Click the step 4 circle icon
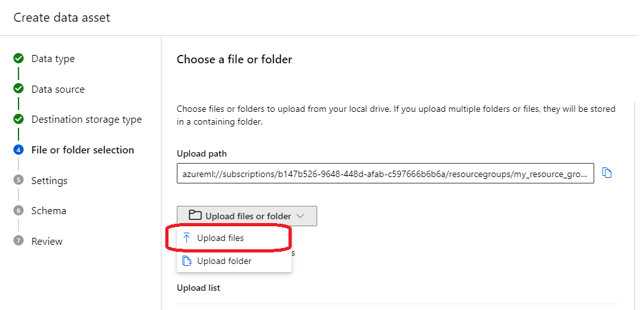 [x=18, y=150]
